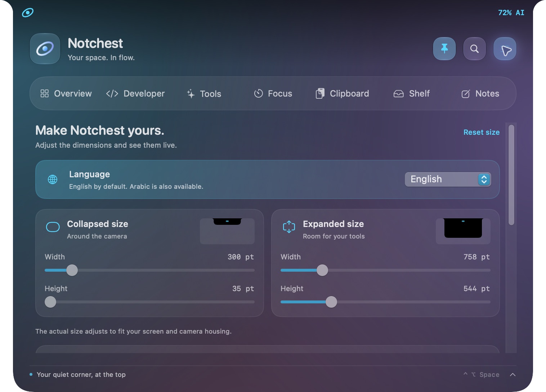Click the Collapsed size Height slider

tap(149, 302)
